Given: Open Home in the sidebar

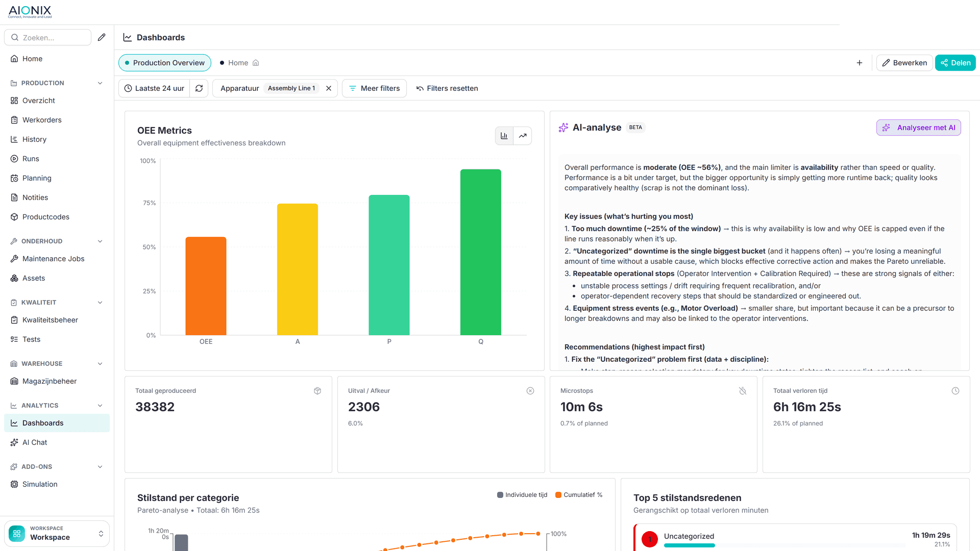Looking at the screenshot, I should coord(57,59).
